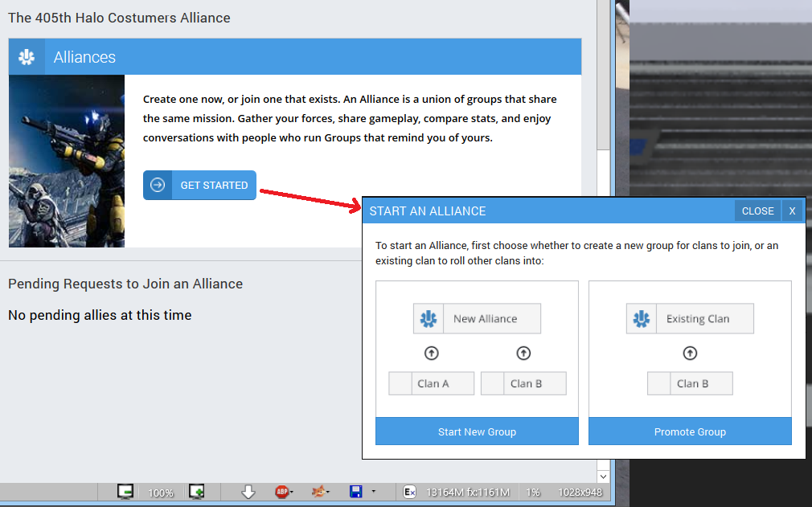Viewport: 812px width, 507px height.
Task: Click the arrow icon on GET STARTED
Action: (x=158, y=186)
